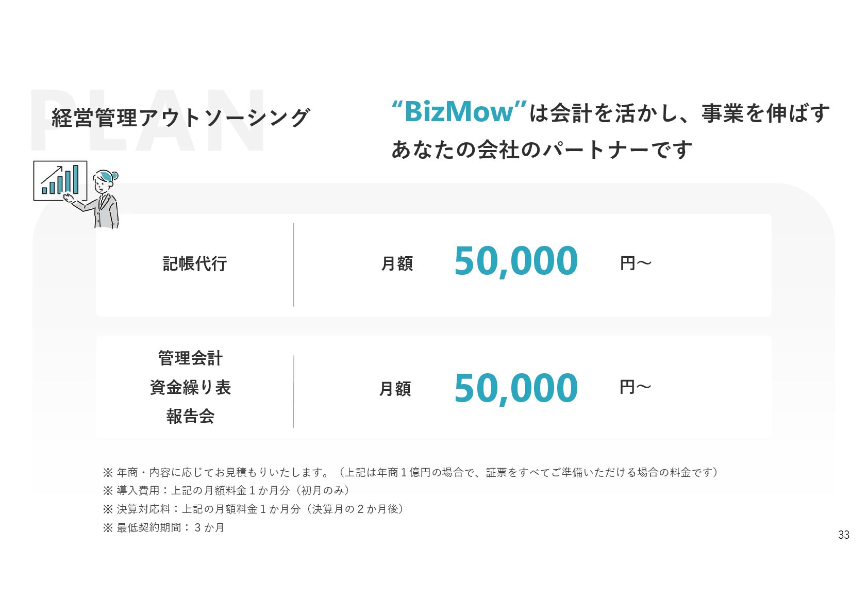Click the 最低契約期間 footnote line

click(x=164, y=527)
